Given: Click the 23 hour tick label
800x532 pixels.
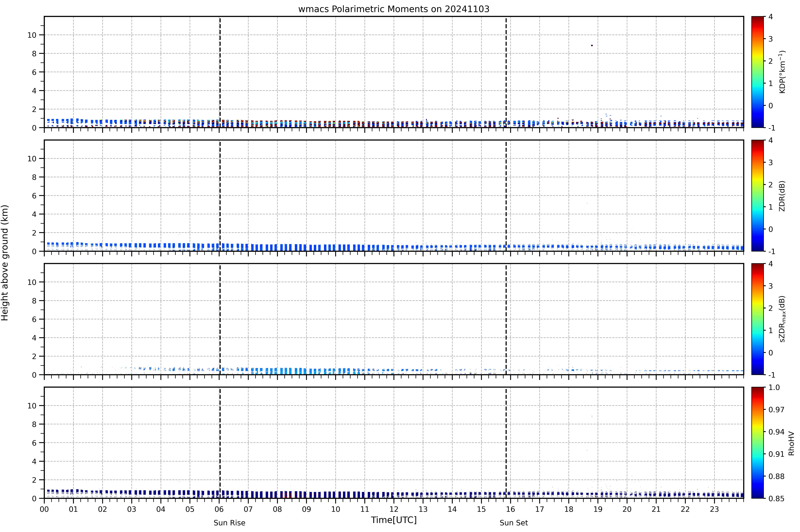Looking at the screenshot, I should (x=714, y=509).
